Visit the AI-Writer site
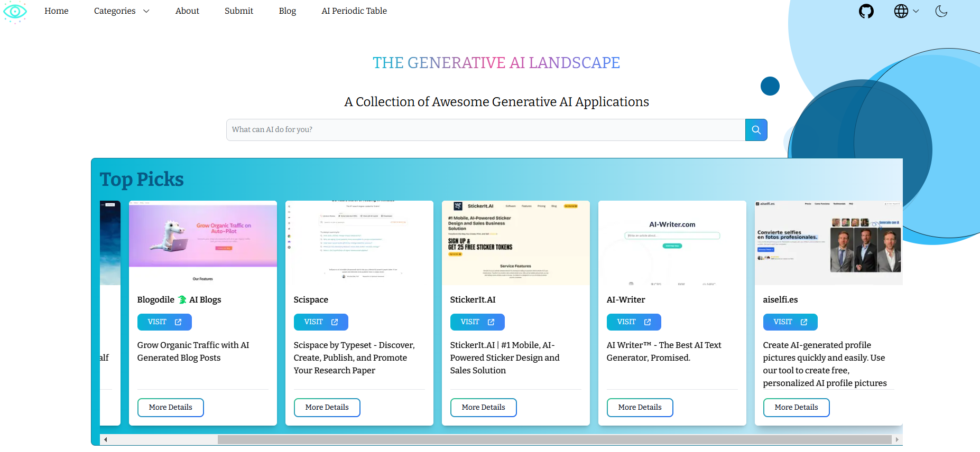 (x=634, y=322)
